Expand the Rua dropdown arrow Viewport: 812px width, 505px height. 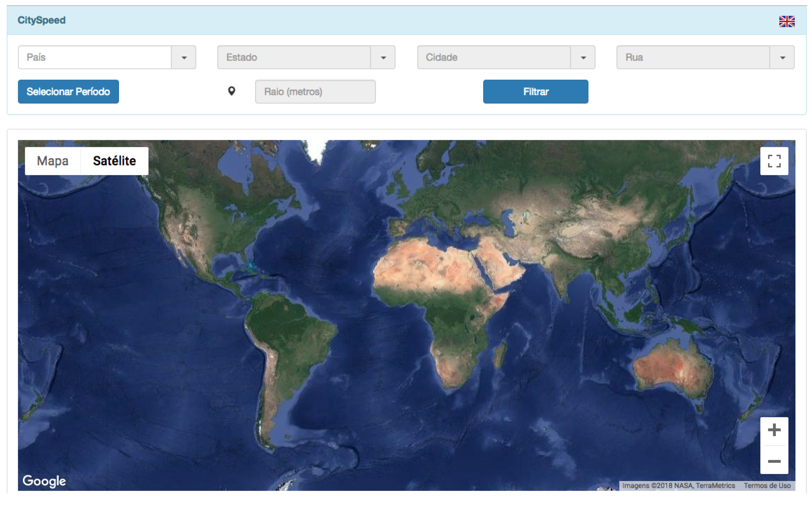tap(782, 57)
